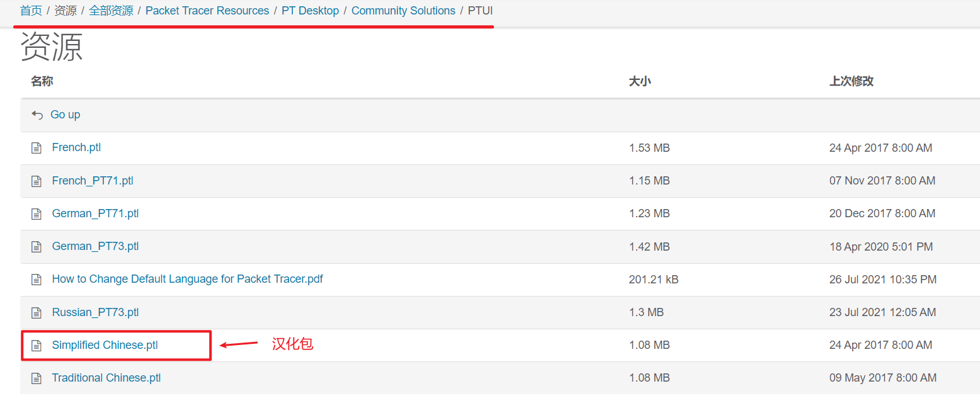Click the Go up link
This screenshot has width=980, height=403.
pos(66,115)
